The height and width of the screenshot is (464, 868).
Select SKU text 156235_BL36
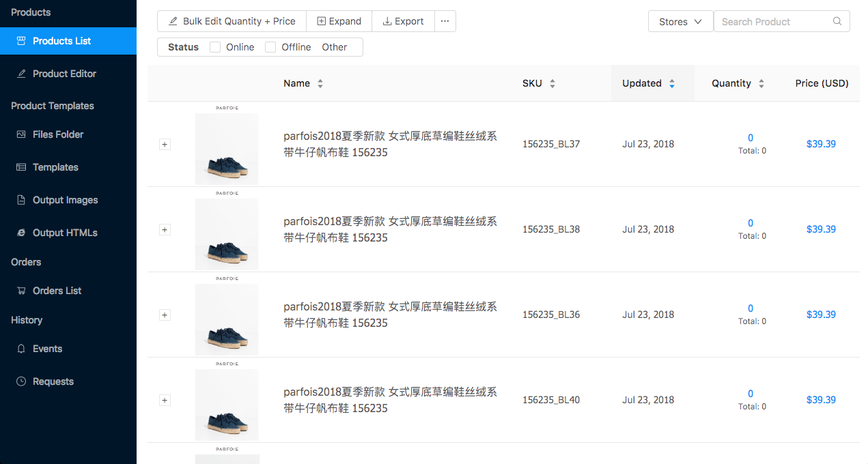point(551,315)
